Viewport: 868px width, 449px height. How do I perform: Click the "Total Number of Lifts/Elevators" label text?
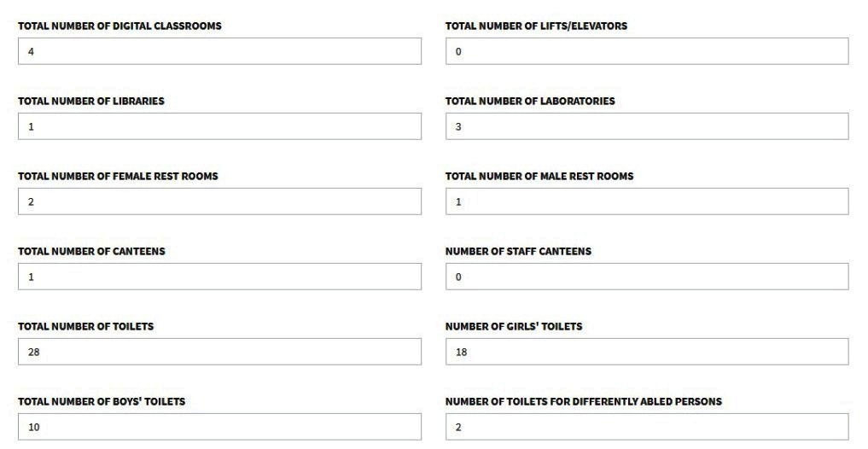(536, 26)
